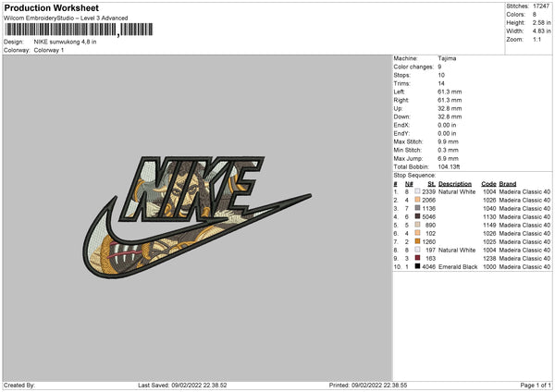This screenshot has height=392, width=555.
Task: Click the 'St.' column header
Action: [431, 184]
